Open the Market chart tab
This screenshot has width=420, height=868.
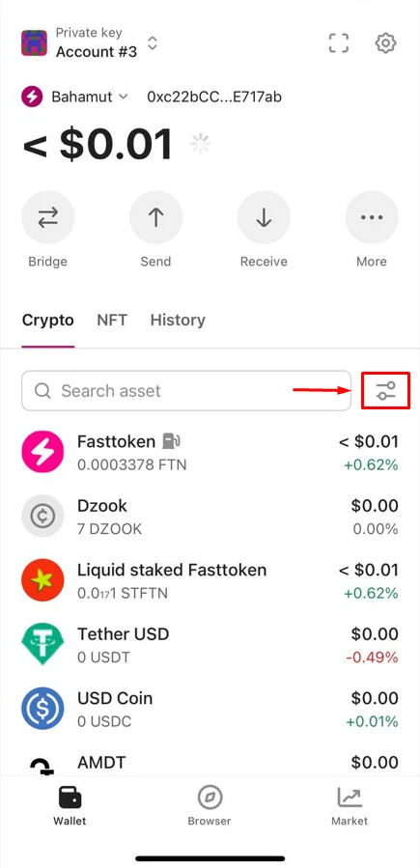(x=350, y=806)
